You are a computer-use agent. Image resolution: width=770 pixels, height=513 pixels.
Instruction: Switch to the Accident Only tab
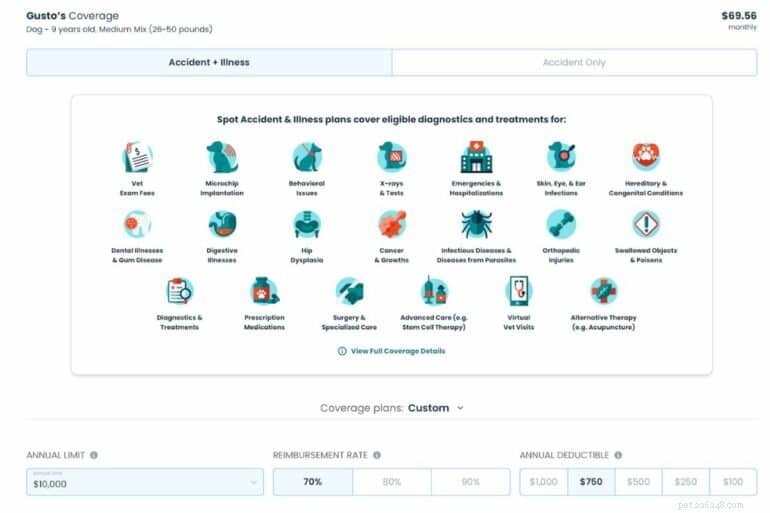click(574, 62)
